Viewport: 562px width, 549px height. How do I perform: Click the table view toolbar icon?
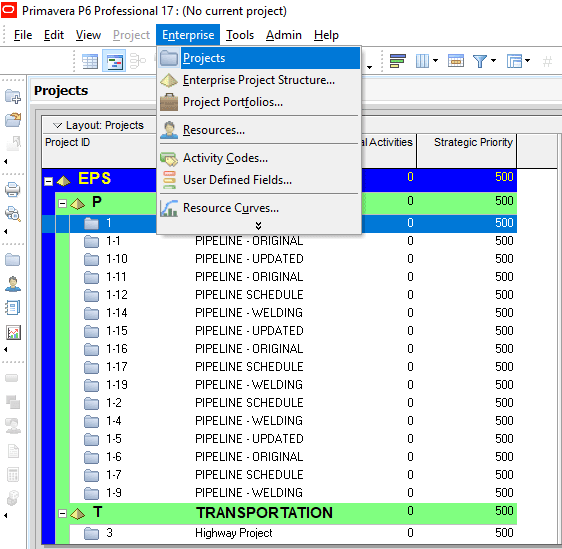[90, 61]
